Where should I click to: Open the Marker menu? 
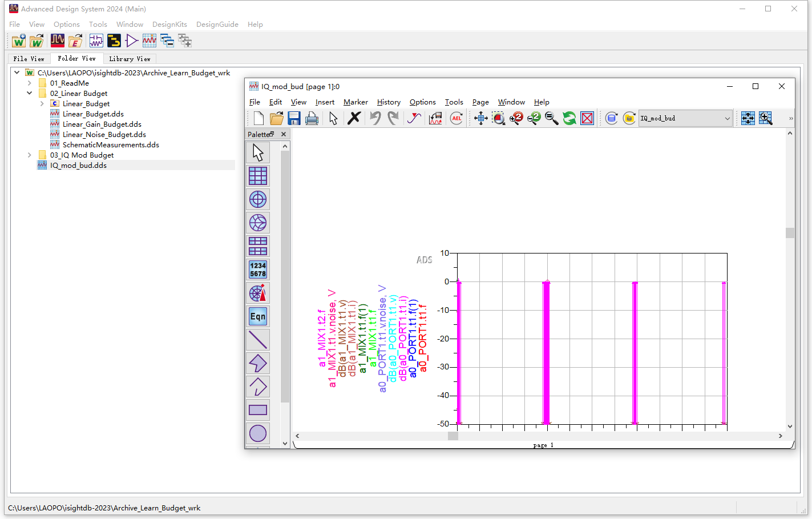point(355,102)
